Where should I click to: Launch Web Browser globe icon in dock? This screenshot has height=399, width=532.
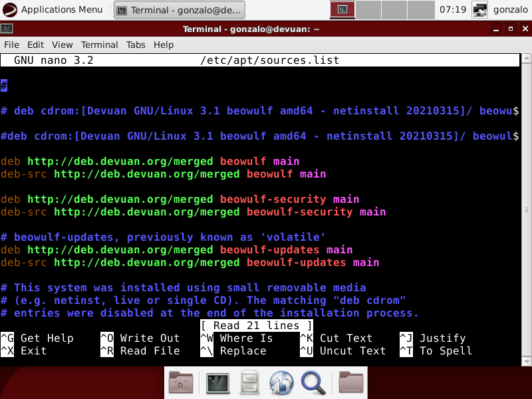(x=281, y=383)
